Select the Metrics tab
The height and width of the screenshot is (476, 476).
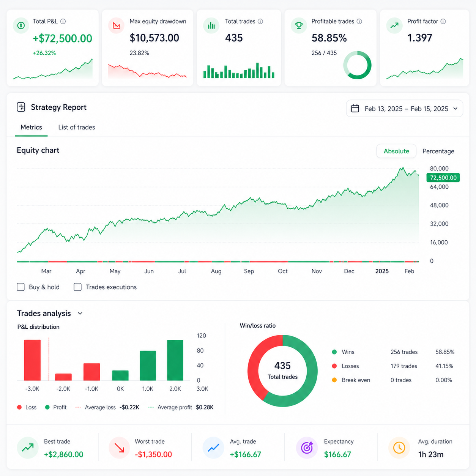(31, 127)
